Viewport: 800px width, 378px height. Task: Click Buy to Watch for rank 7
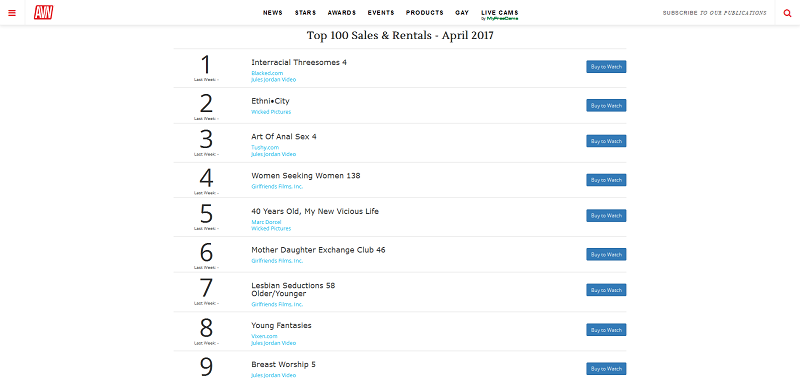click(x=606, y=290)
